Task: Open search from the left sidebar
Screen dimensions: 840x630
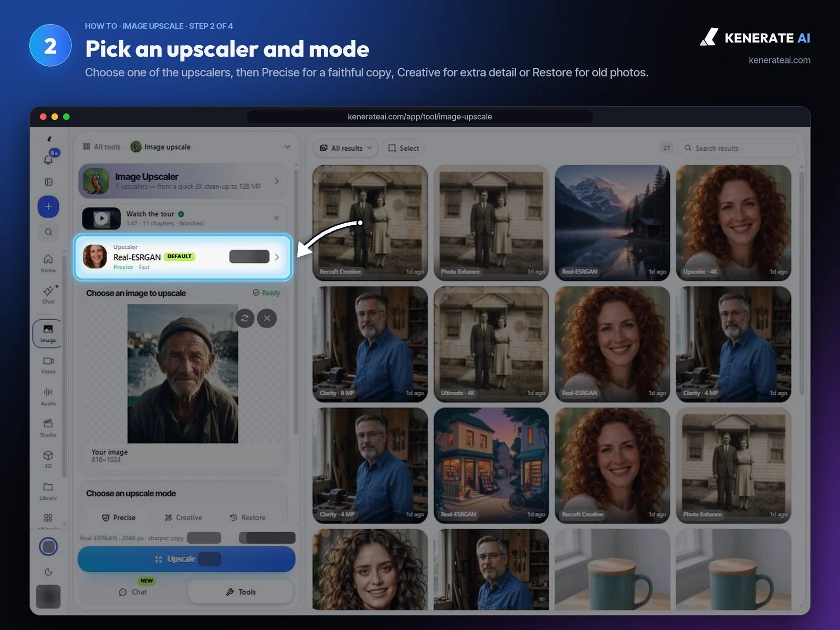Action: tap(48, 232)
